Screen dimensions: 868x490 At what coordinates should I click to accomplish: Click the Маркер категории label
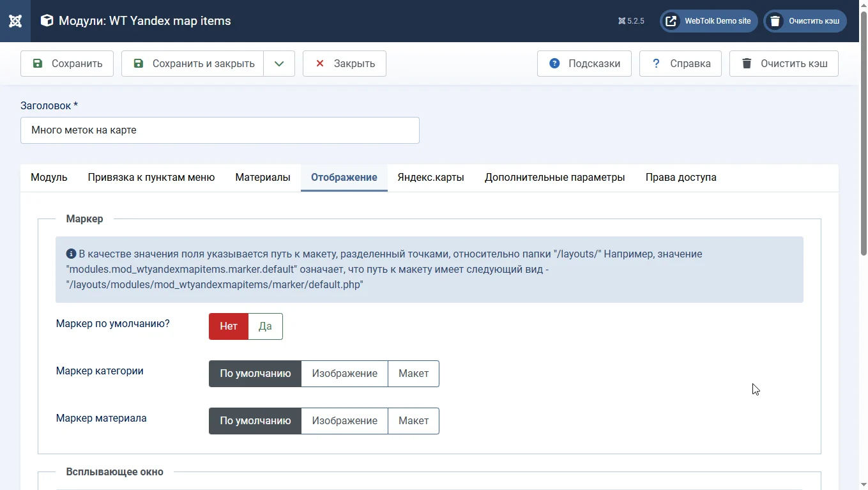click(x=100, y=371)
